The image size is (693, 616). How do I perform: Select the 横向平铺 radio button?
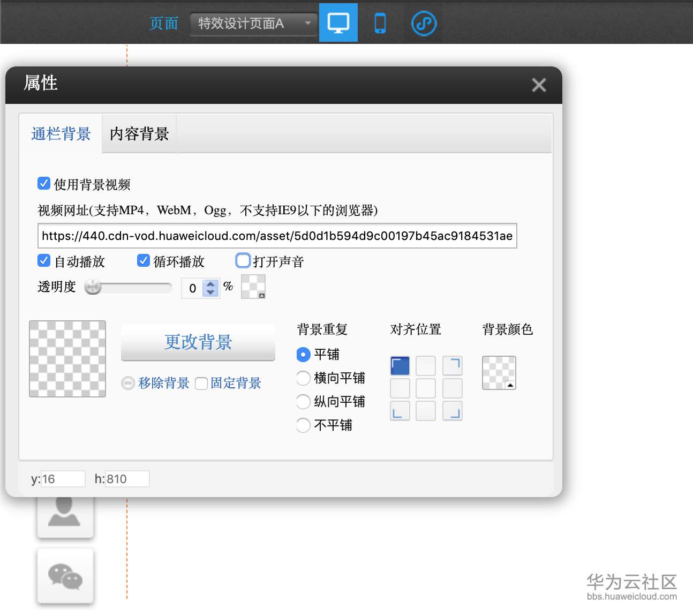click(x=303, y=378)
